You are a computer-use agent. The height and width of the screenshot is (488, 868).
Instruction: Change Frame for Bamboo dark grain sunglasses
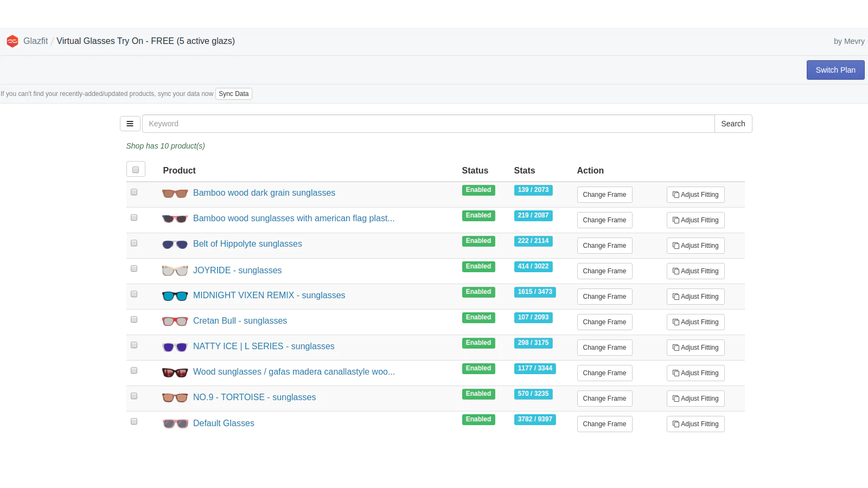tap(604, 195)
